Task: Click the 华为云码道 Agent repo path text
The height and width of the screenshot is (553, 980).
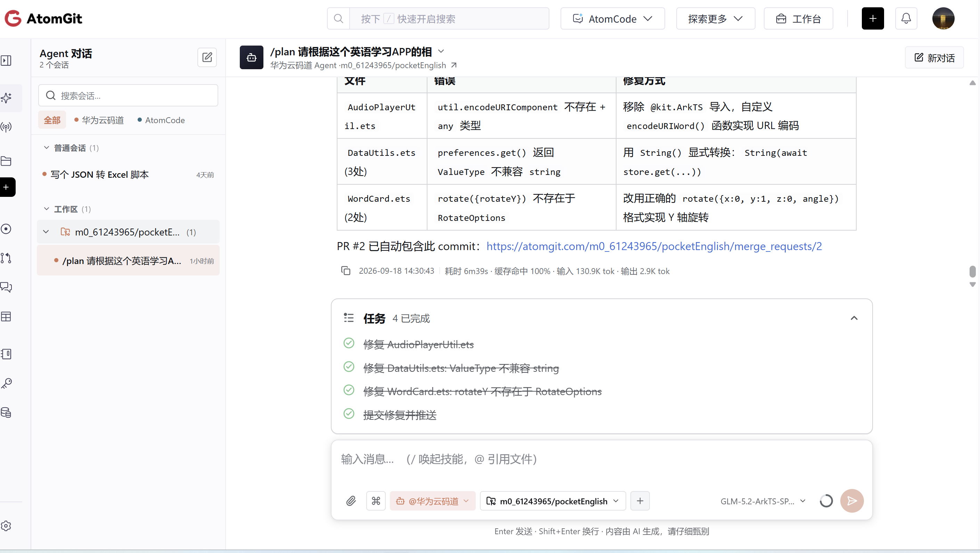Action: click(358, 65)
